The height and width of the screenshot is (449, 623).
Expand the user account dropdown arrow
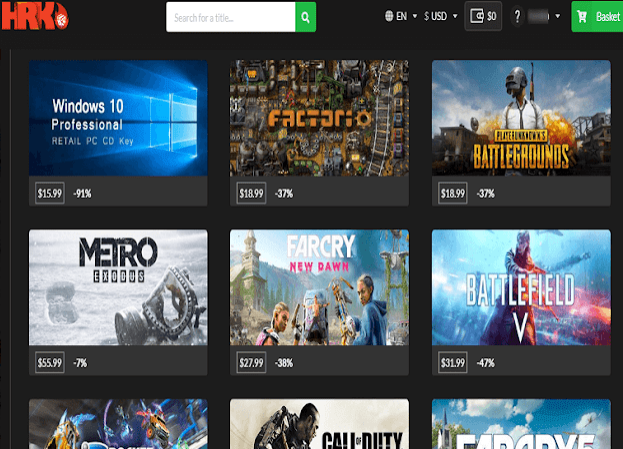coord(559,17)
